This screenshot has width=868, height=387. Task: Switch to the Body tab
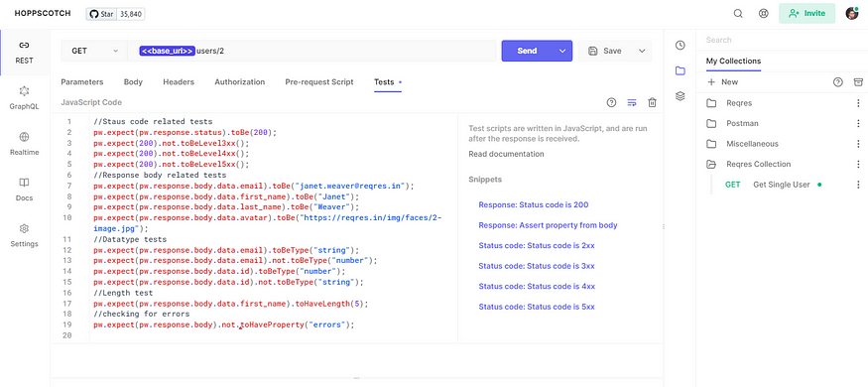click(x=133, y=82)
